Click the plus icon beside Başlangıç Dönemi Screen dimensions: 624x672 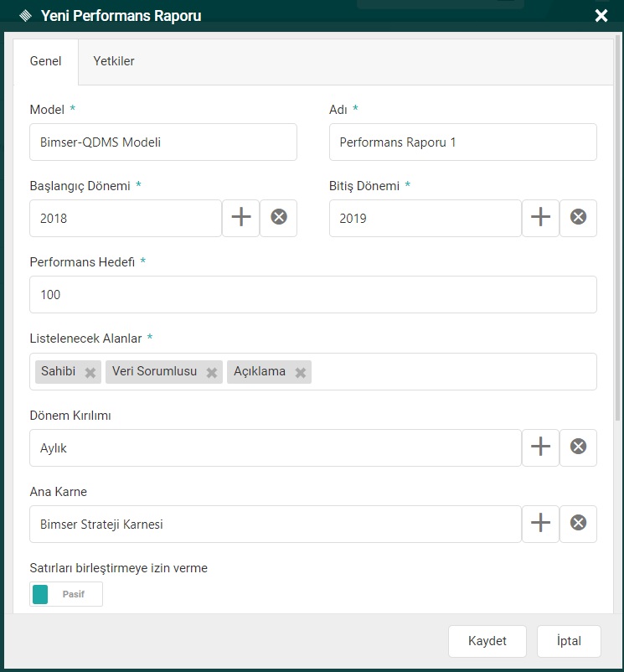pyautogui.click(x=241, y=218)
